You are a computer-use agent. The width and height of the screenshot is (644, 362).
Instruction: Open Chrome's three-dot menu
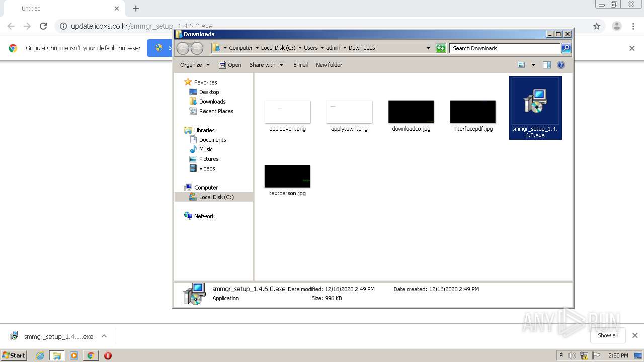pos(633,26)
